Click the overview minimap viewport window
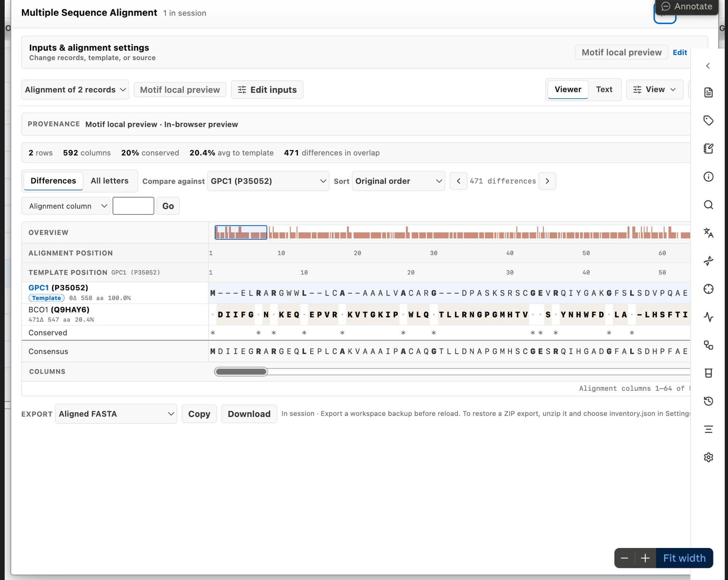The image size is (728, 580). pyautogui.click(x=241, y=233)
